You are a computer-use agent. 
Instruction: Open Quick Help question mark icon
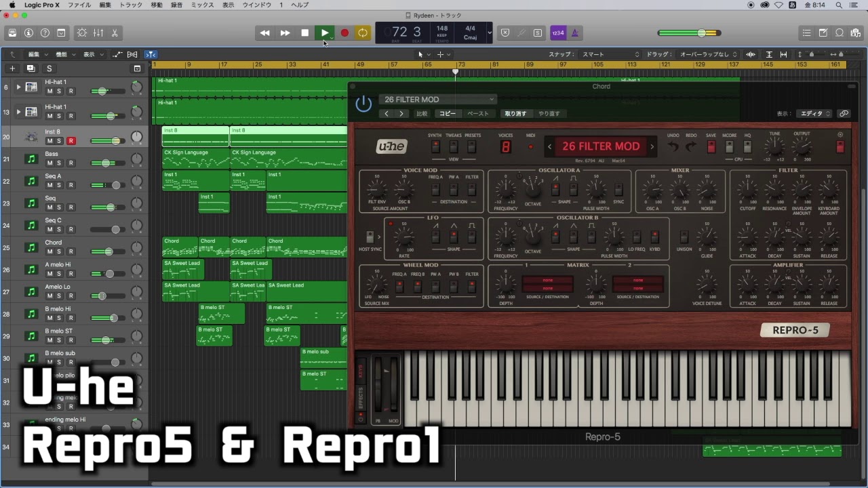45,33
